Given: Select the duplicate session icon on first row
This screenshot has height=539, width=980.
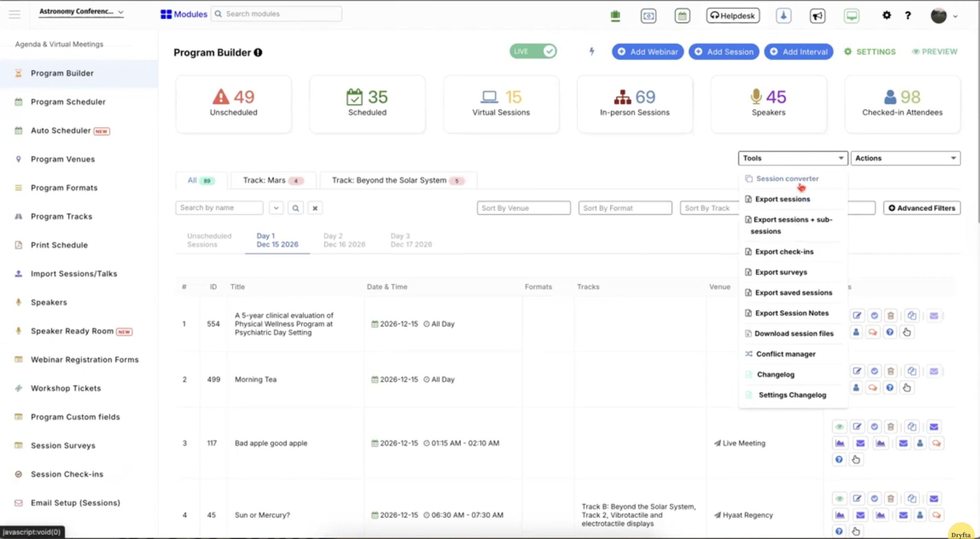Looking at the screenshot, I should pos(912,315).
